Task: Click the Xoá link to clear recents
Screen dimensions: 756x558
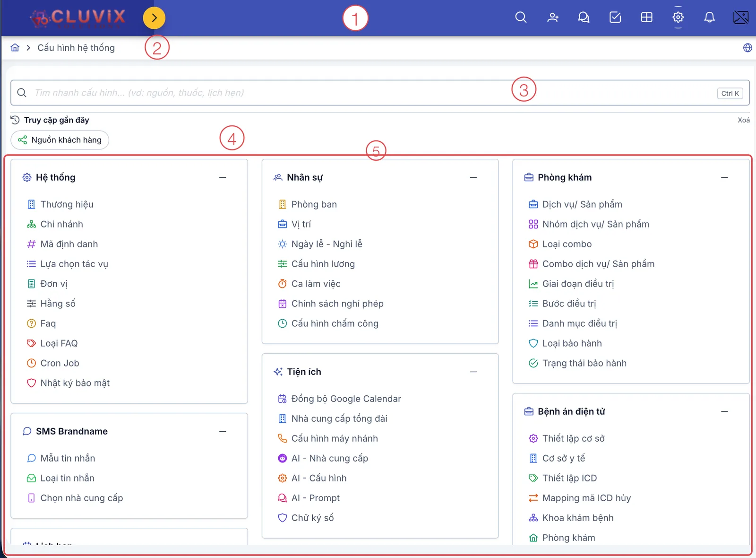Action: [744, 120]
